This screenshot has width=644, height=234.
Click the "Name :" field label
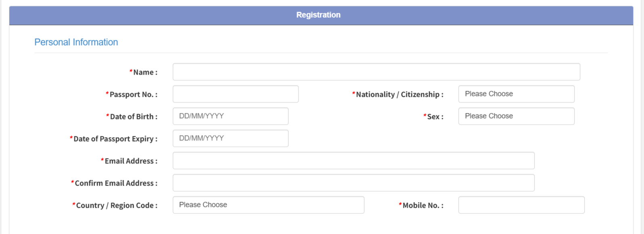click(x=145, y=72)
